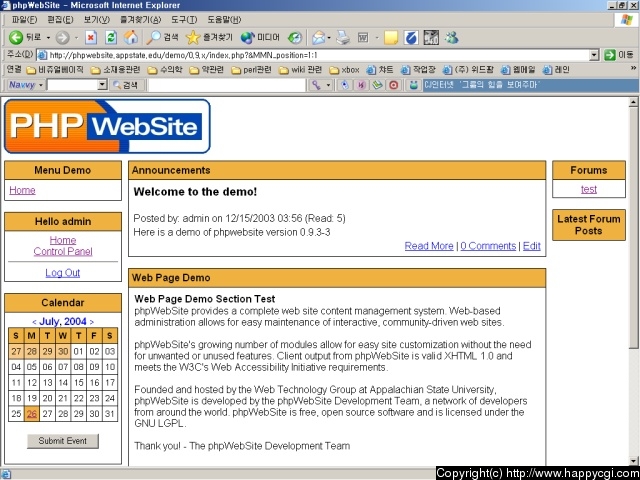Open the address bar URL dropdown

594,55
